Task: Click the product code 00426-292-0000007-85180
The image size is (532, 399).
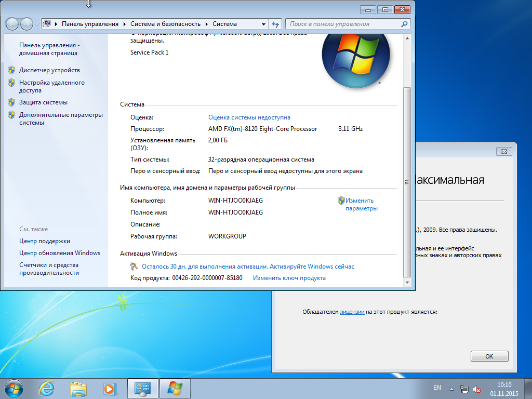Action: 207,278
